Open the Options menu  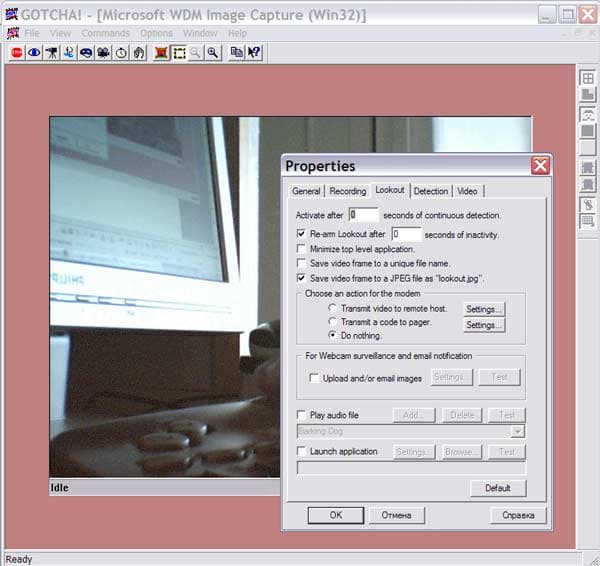156,33
